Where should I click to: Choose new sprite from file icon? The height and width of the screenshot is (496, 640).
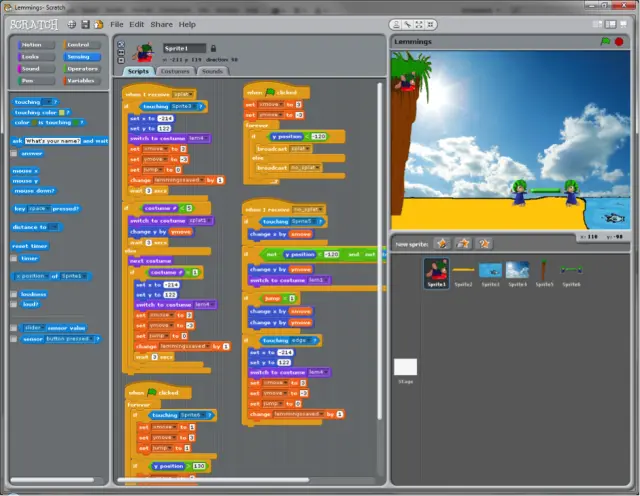463,243
